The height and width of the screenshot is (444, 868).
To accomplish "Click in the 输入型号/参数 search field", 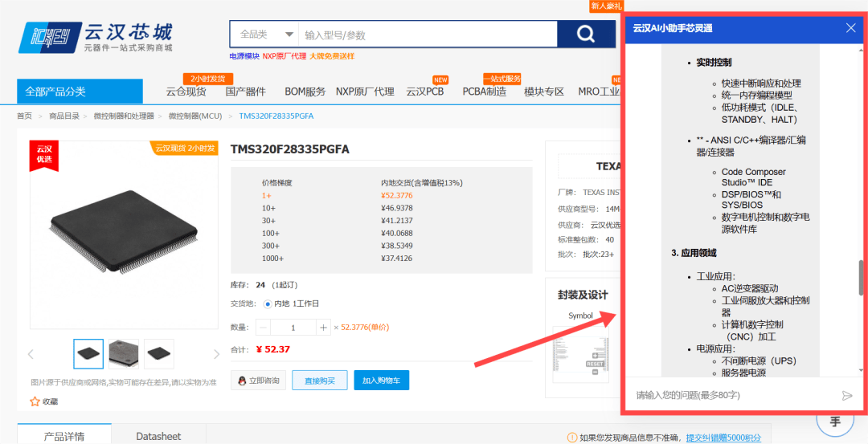I will coord(428,35).
